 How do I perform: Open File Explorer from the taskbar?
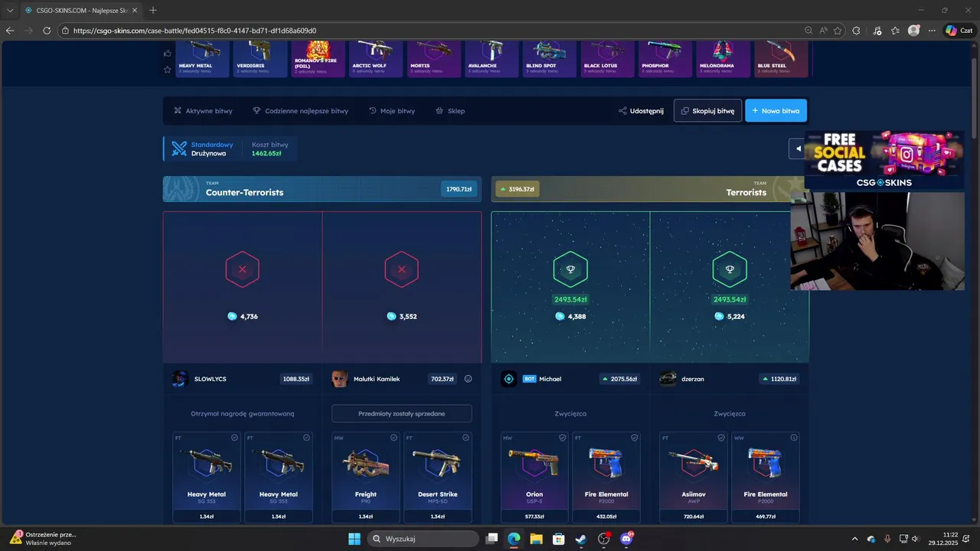537,539
